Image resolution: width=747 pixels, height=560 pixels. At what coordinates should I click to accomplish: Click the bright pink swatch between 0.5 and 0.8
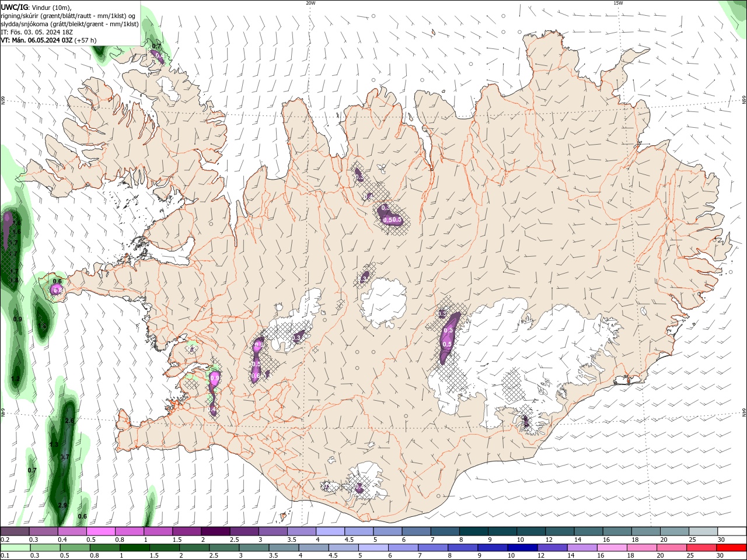click(x=100, y=531)
